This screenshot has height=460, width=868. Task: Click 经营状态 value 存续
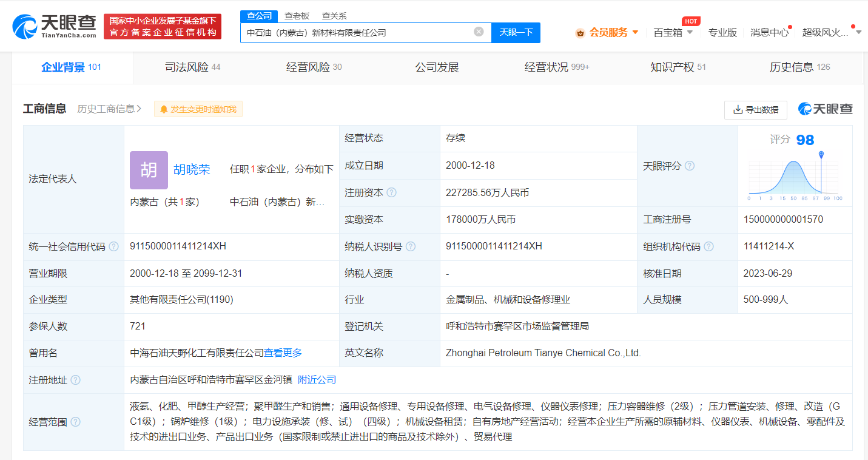pos(456,138)
